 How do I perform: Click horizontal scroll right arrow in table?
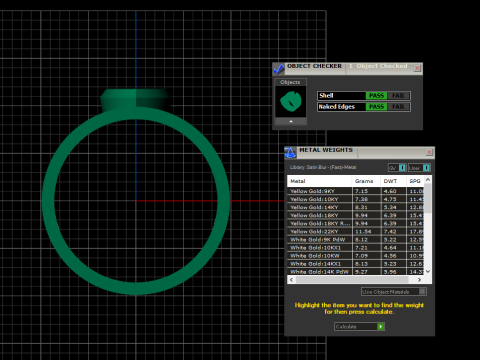pyautogui.click(x=420, y=280)
